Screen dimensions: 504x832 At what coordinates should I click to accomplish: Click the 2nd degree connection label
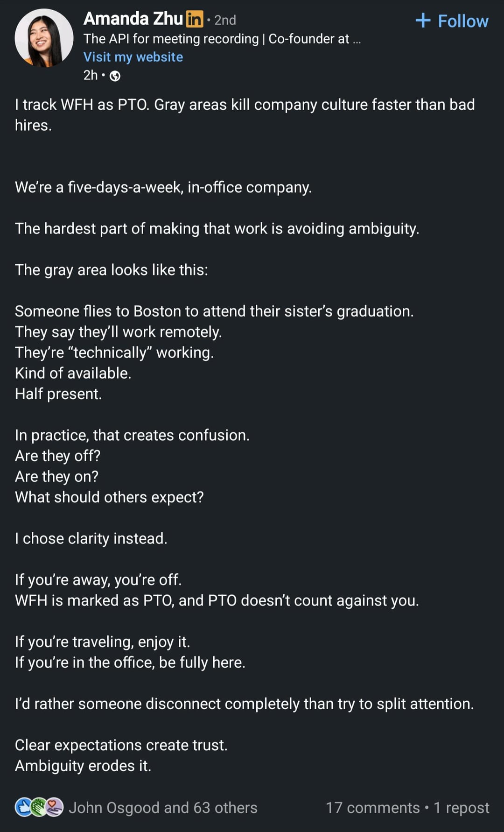coord(225,20)
